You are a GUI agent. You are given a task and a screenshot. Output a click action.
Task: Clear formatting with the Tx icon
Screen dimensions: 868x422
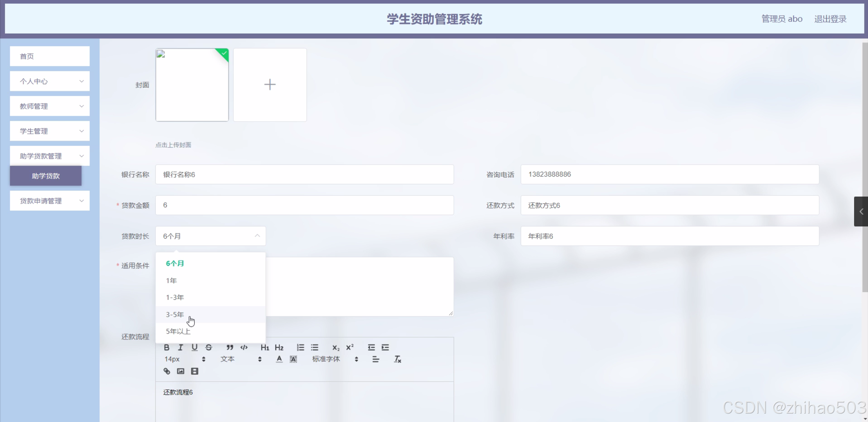397,359
